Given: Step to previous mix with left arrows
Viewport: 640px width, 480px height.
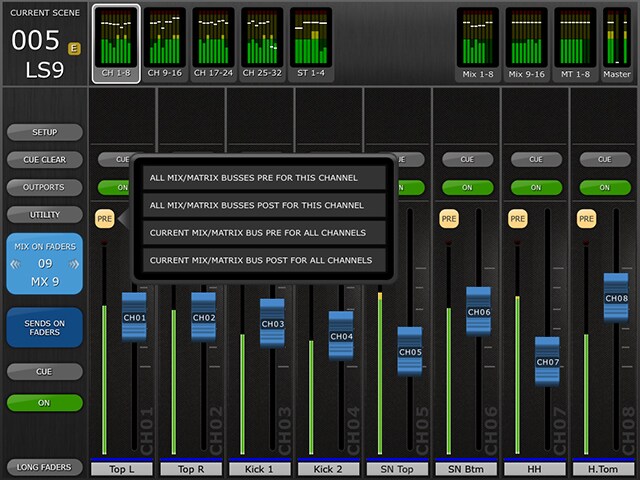Looking at the screenshot, I should tap(16, 264).
